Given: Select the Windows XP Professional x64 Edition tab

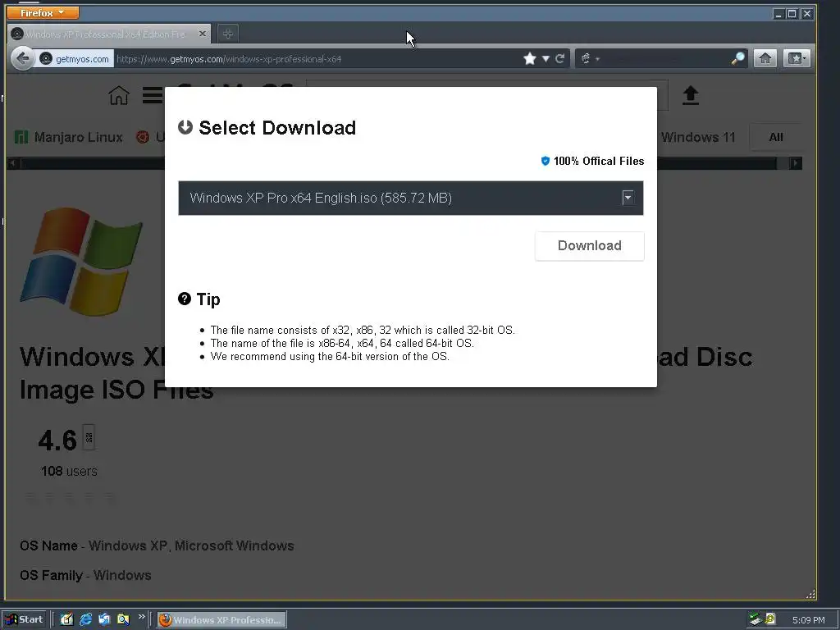Looking at the screenshot, I should point(109,34).
